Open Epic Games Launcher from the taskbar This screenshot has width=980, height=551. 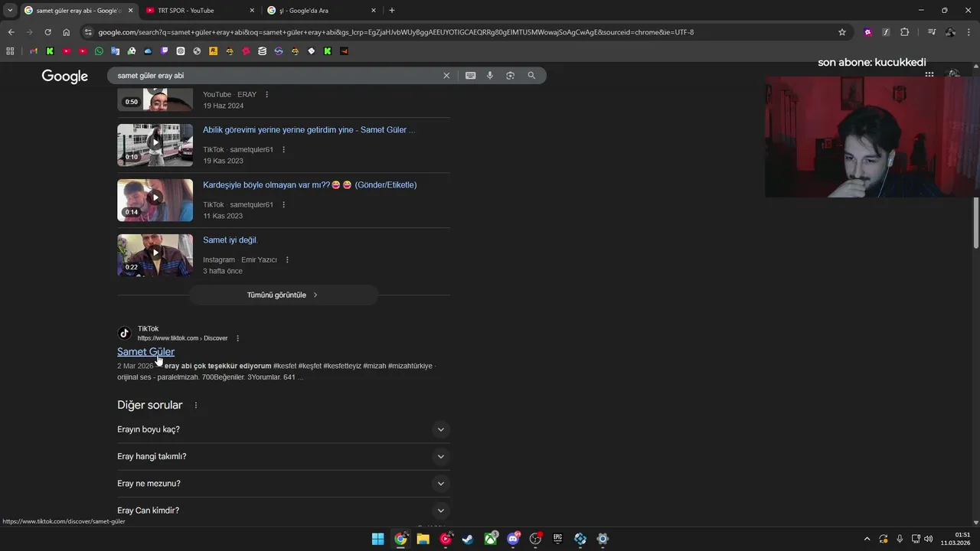(557, 539)
